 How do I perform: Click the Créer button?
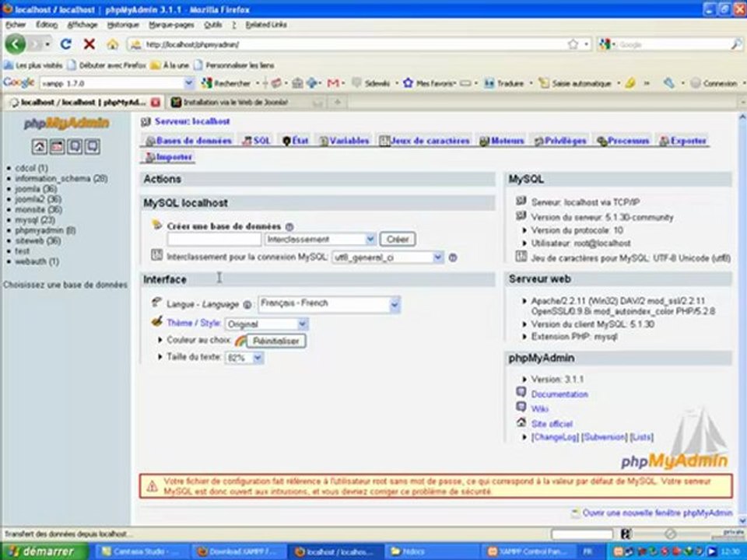398,239
